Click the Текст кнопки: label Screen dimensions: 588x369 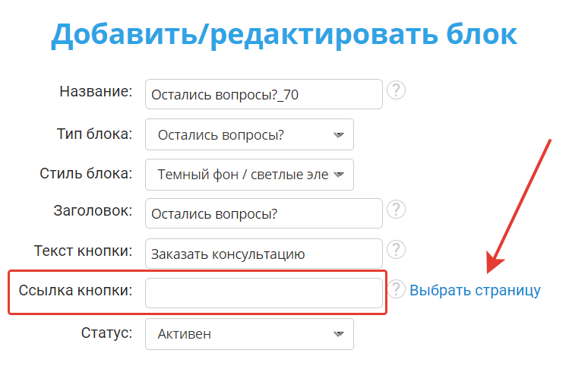[84, 250]
